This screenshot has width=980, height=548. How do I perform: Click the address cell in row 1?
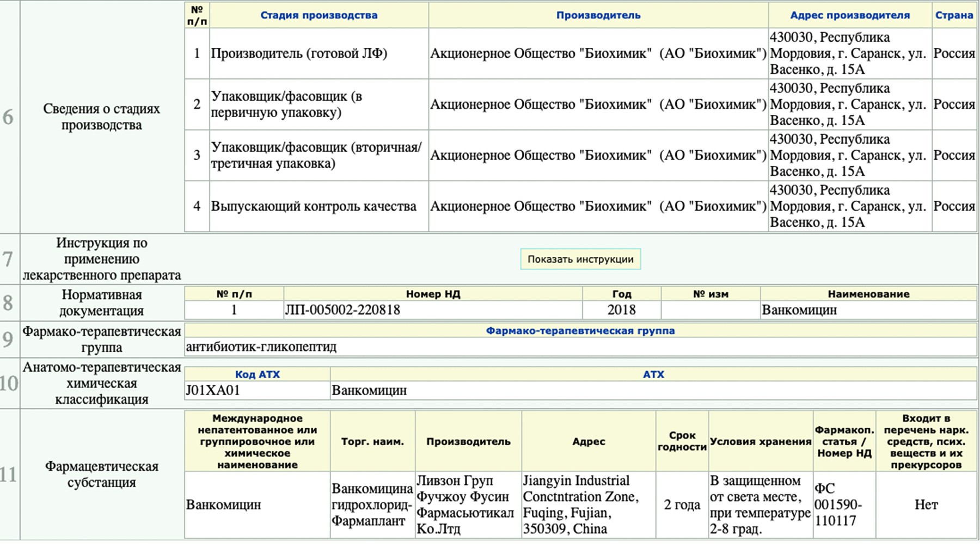(850, 53)
